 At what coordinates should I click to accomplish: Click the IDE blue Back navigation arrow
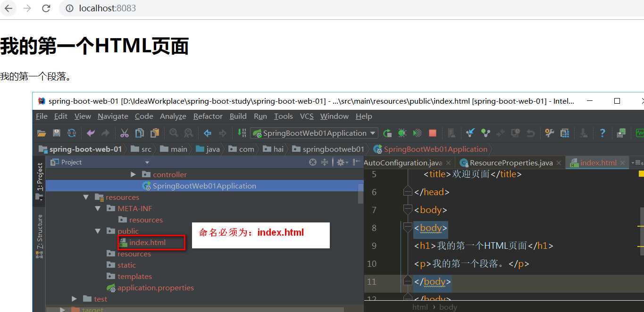pyautogui.click(x=207, y=133)
